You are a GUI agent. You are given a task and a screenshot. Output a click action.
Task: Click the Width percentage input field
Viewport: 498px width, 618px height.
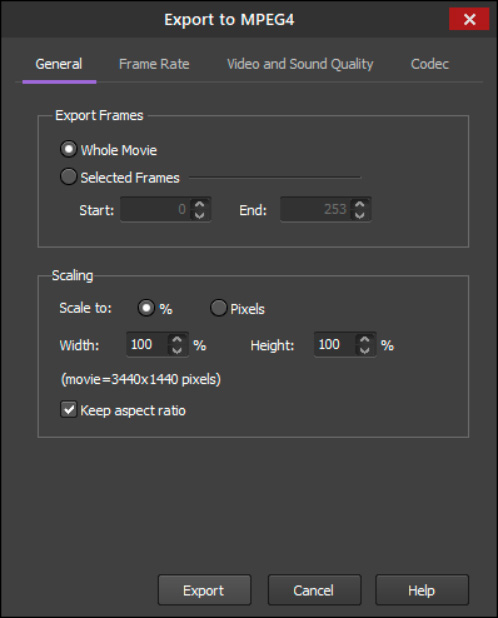pyautogui.click(x=148, y=344)
